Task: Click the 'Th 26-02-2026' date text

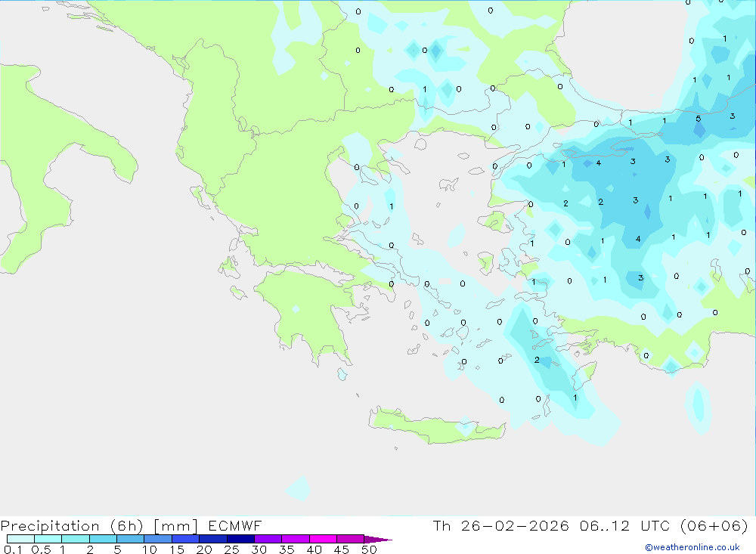Action: pyautogui.click(x=501, y=525)
